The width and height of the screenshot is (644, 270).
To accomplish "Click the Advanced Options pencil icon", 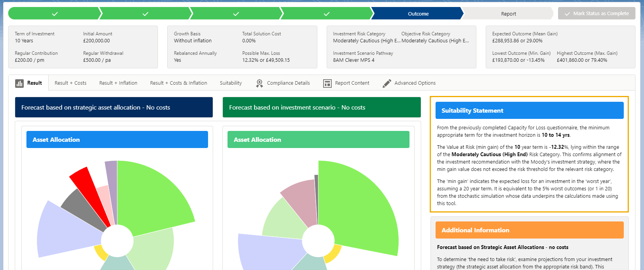I will tap(387, 83).
